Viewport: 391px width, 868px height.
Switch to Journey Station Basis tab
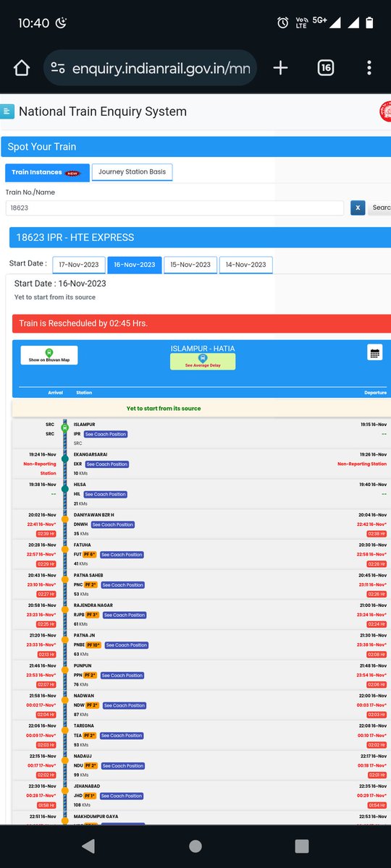[x=133, y=172]
